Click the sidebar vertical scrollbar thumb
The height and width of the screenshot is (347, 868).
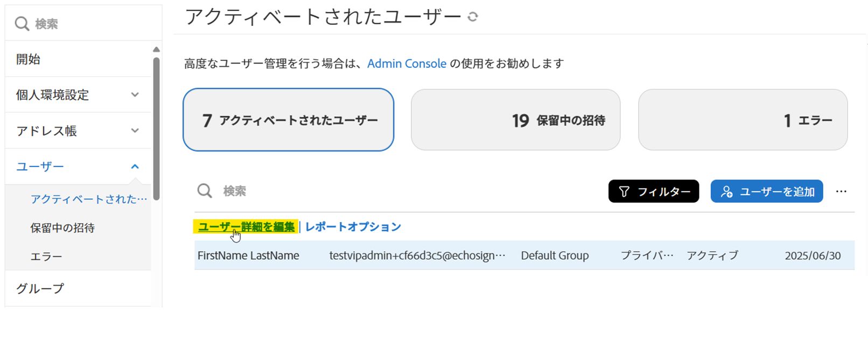tap(156, 128)
